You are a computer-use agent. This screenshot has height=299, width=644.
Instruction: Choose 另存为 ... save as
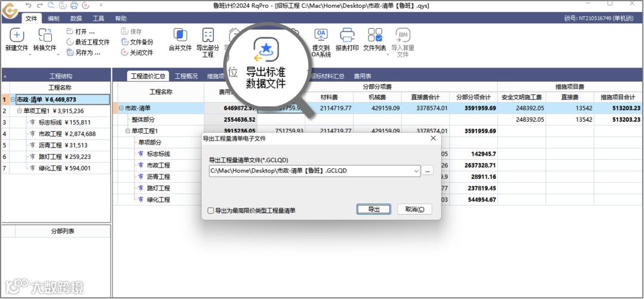[x=83, y=53]
